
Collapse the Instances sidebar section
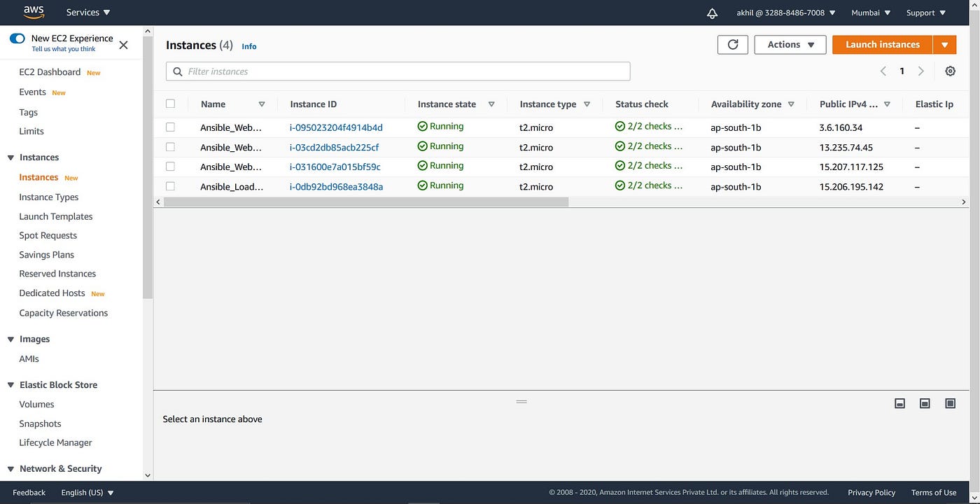tap(10, 157)
